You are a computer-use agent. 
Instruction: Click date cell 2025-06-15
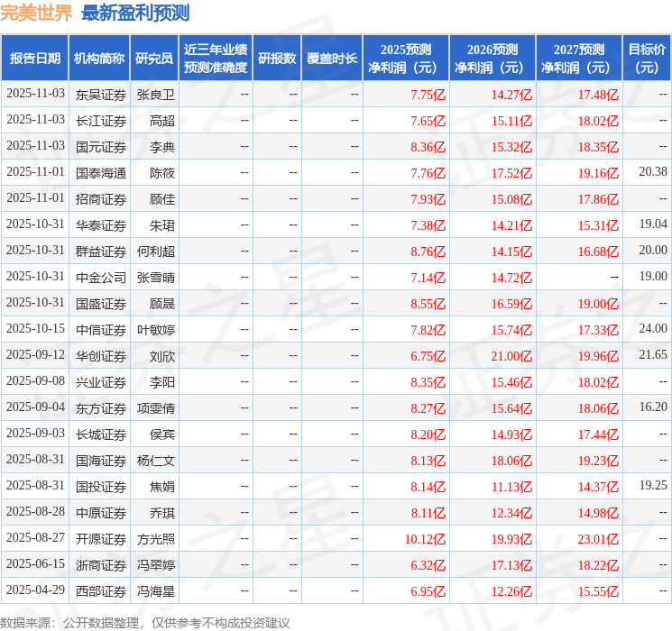click(35, 563)
